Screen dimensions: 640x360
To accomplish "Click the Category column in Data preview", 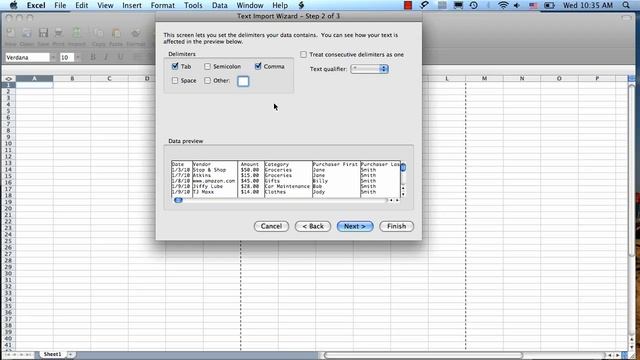I will click(x=288, y=179).
